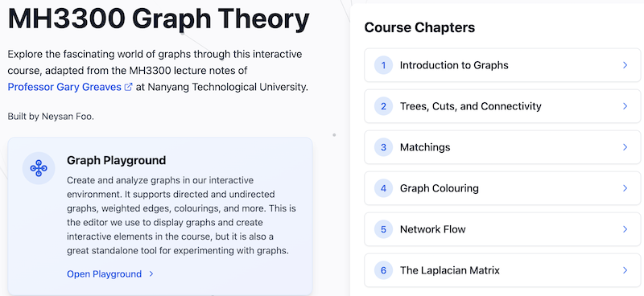Open the Matchings chapter
The image size is (644, 296).
click(502, 147)
